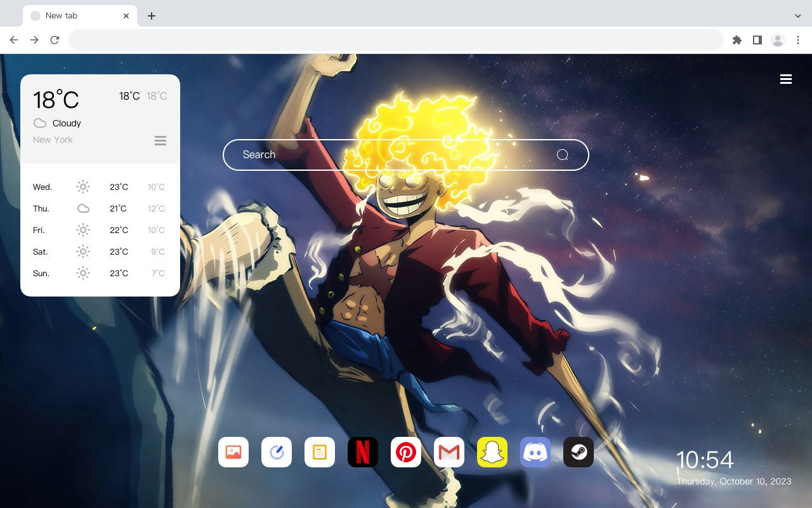Click the current 18°C temperature reading
812x508 pixels.
pos(56,100)
